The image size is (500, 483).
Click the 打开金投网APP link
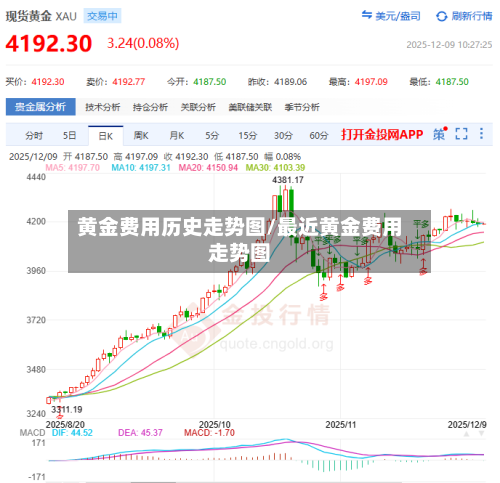coord(382,135)
